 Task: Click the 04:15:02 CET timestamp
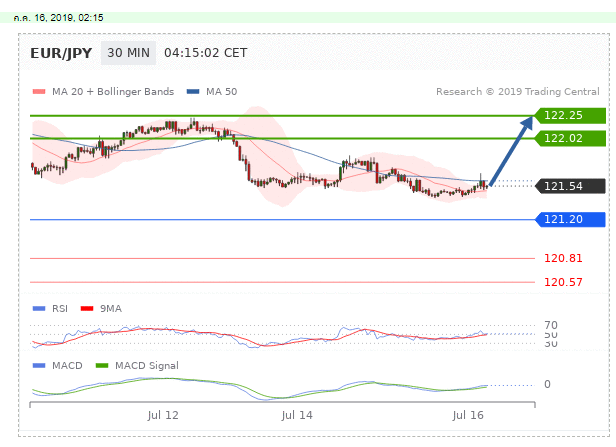pos(205,53)
